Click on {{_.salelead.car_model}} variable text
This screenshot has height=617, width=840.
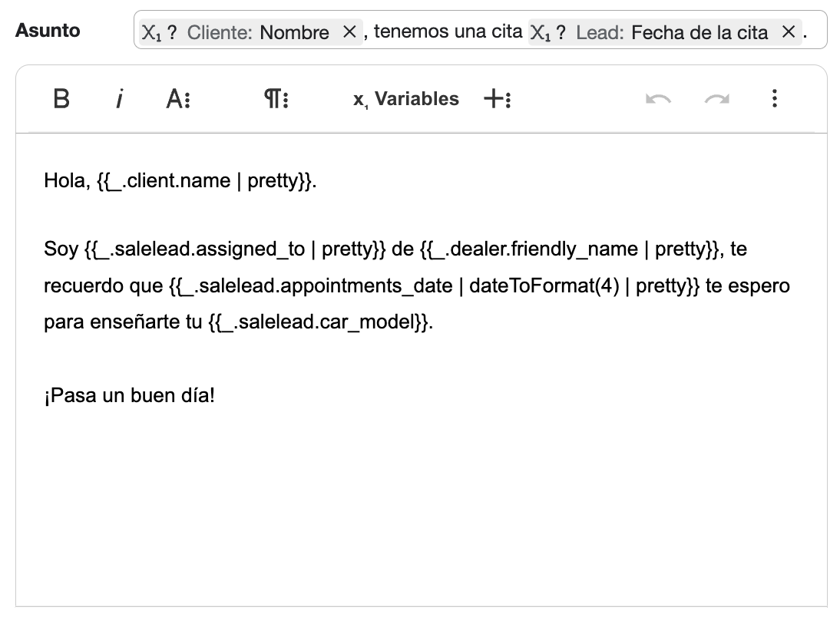tap(319, 323)
